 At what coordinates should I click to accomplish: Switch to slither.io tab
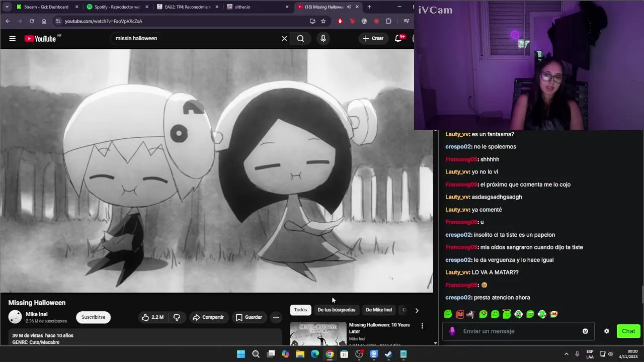(x=257, y=7)
